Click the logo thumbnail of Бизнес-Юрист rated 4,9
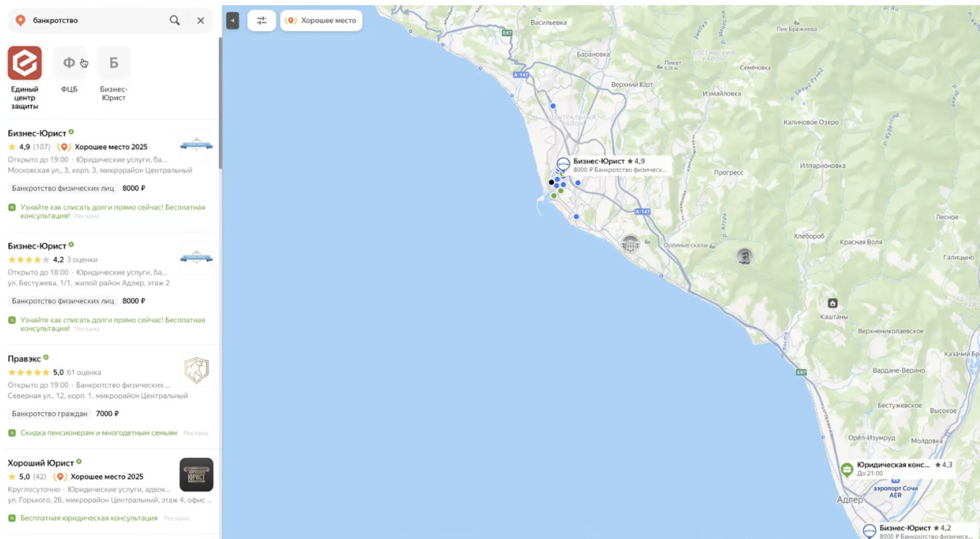980x539 pixels. click(197, 145)
